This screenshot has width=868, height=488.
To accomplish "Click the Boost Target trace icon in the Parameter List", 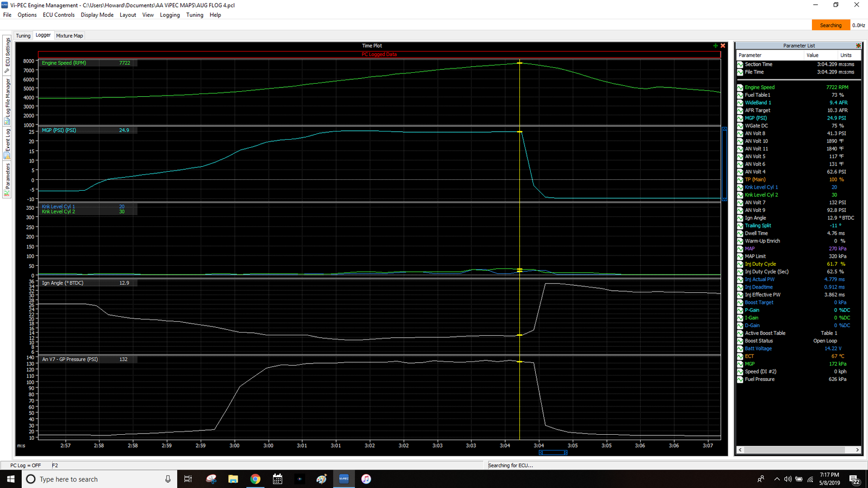I will tap(740, 302).
